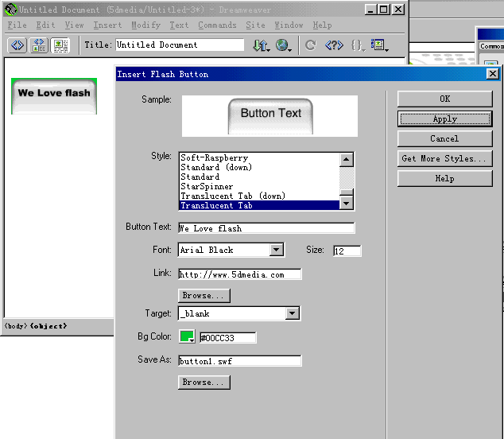
Task: Switch to Code view in Dreamweaver toolbar
Action: click(x=17, y=45)
